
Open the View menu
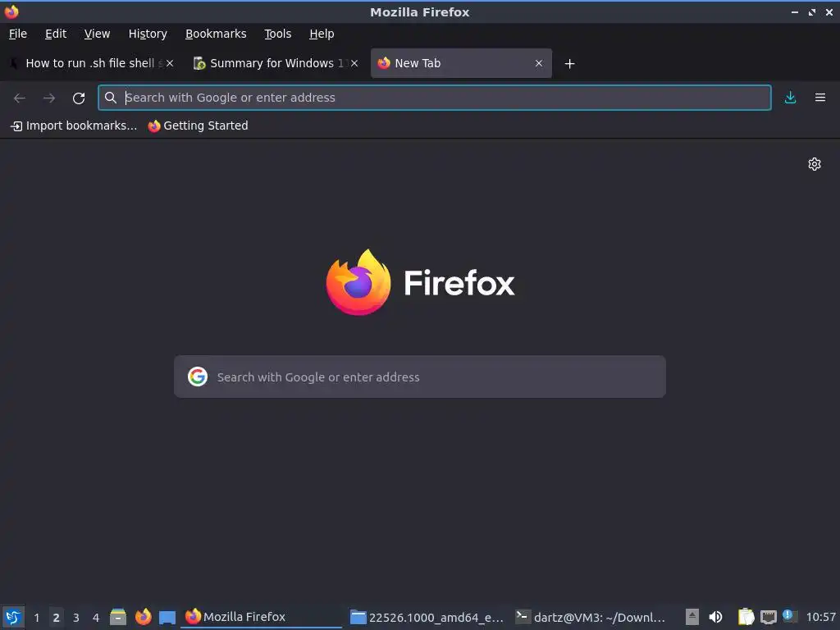[x=97, y=34]
